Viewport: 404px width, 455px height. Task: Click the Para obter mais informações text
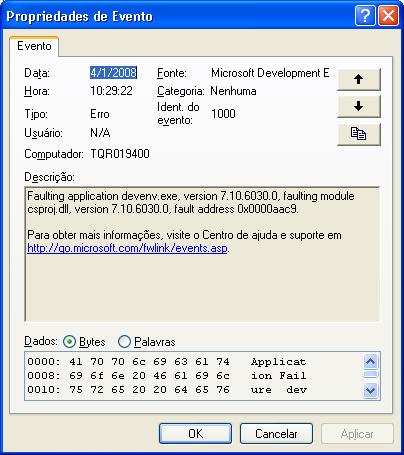184,235
